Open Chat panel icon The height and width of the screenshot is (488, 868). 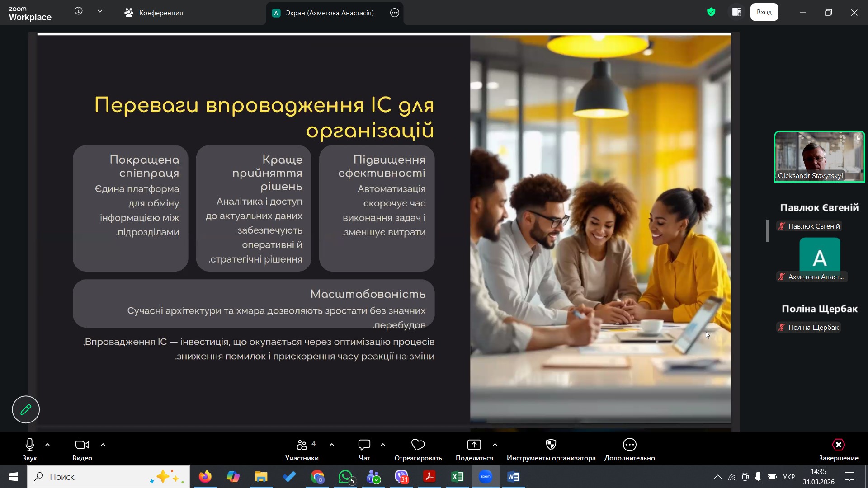[364, 445]
